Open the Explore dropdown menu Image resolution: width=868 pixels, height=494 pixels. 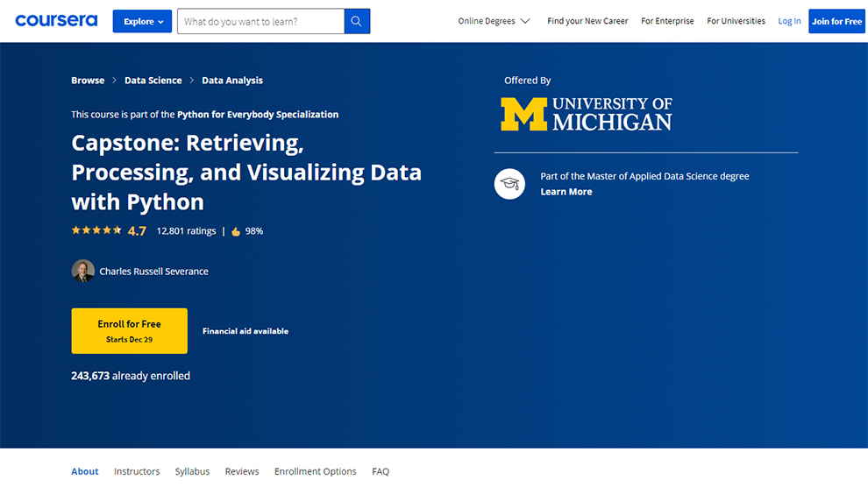coord(142,21)
